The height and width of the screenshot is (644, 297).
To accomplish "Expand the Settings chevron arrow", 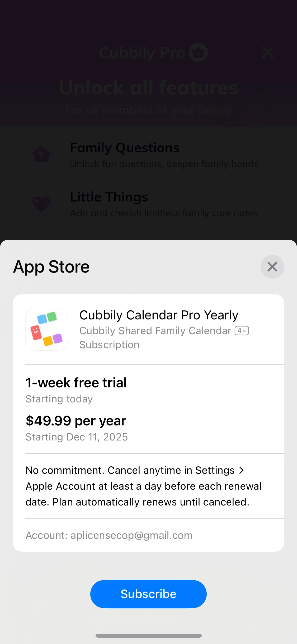I will (241, 470).
